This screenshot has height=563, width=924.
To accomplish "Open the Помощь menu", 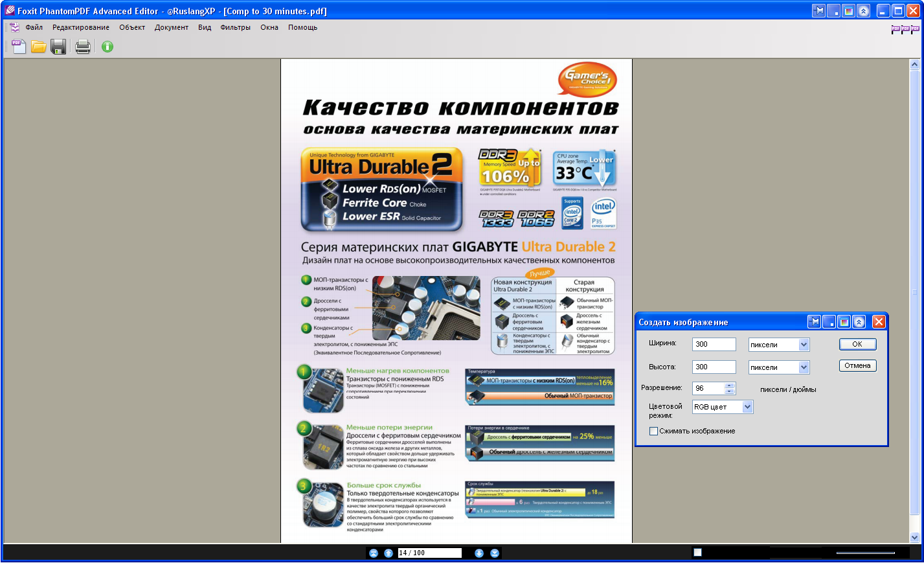I will click(303, 27).
